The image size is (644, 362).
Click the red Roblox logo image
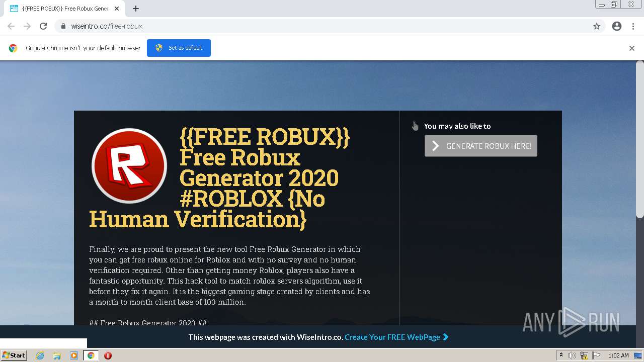coord(129,165)
